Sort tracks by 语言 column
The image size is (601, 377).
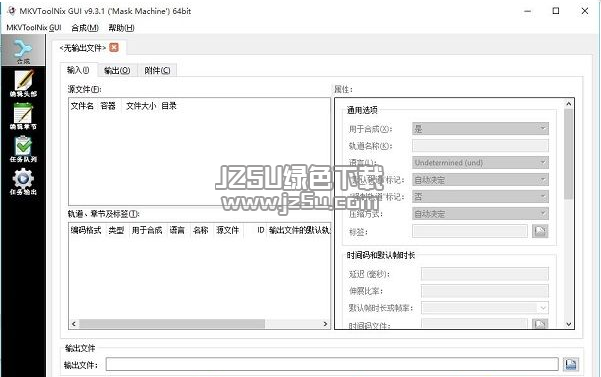(x=177, y=230)
